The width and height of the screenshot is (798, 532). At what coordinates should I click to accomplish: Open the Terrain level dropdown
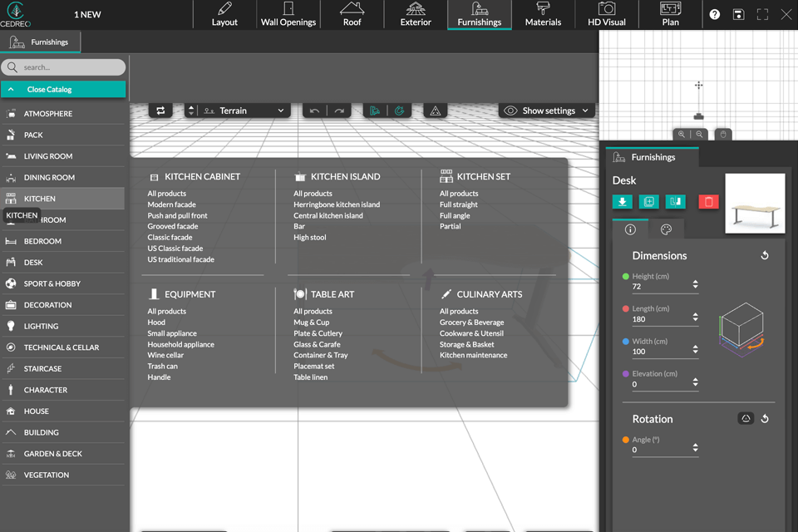coord(244,111)
